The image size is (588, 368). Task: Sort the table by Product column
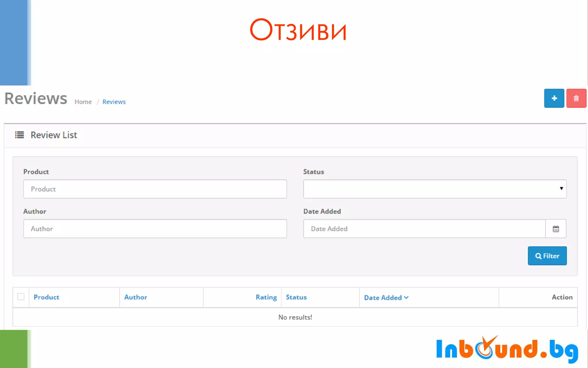pyautogui.click(x=47, y=297)
